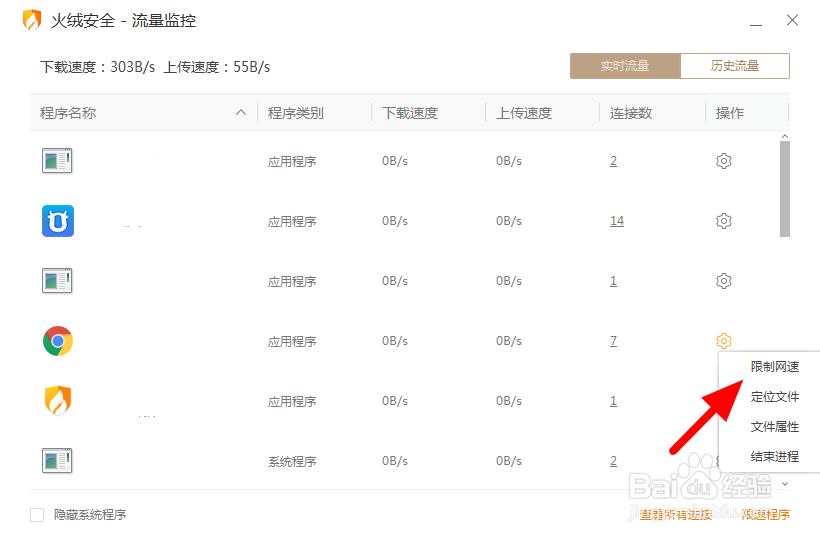Open settings gear for the first program row
This screenshot has height=540, width=820.
[x=723, y=161]
